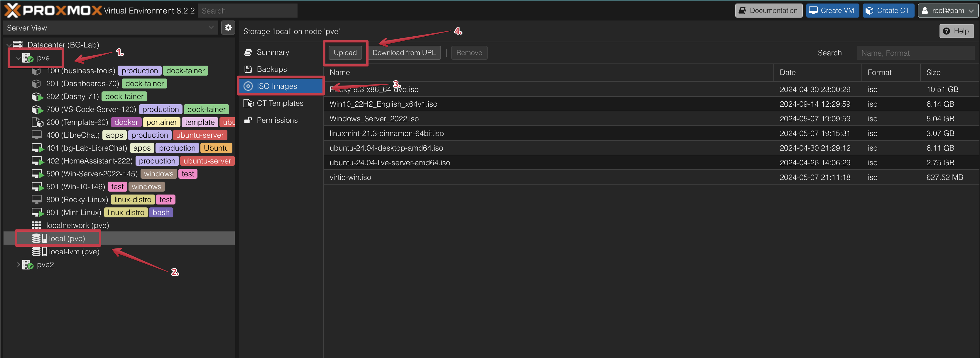The width and height of the screenshot is (980, 358).
Task: Click the Name, Format search field
Action: (916, 52)
